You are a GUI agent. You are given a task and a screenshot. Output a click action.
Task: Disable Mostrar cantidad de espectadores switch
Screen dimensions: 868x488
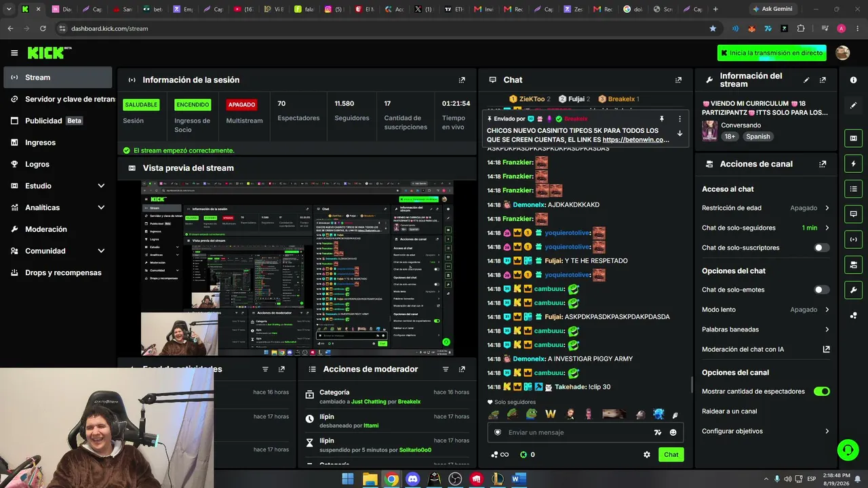click(821, 392)
